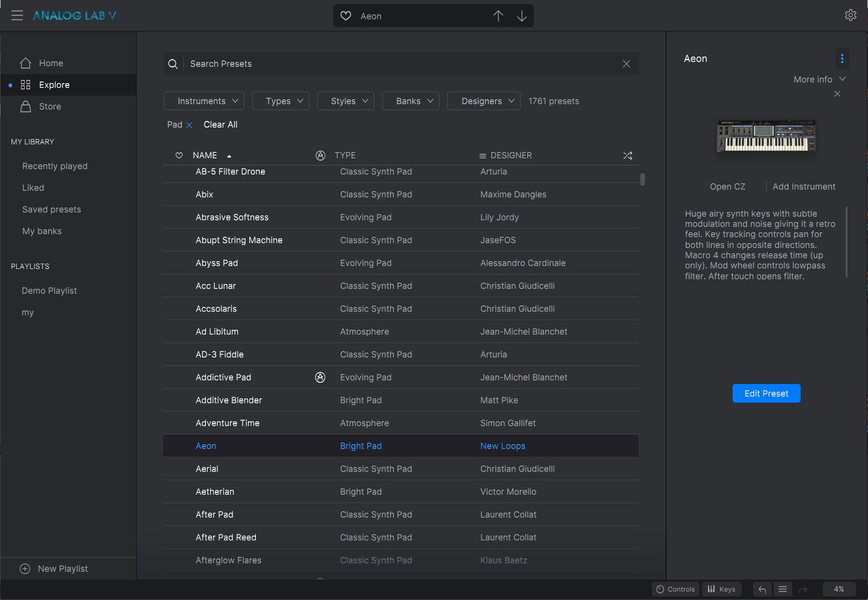Click the CZ synth thumbnail image

(x=766, y=136)
